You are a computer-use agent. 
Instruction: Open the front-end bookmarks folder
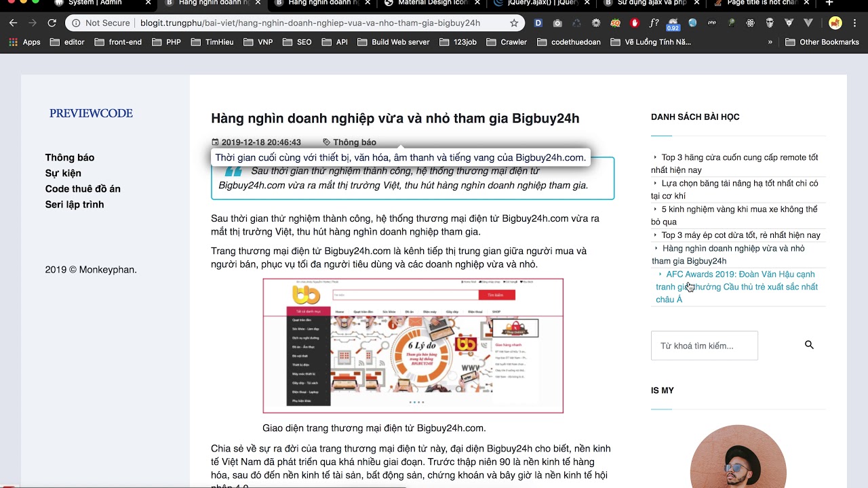pyautogui.click(x=118, y=42)
